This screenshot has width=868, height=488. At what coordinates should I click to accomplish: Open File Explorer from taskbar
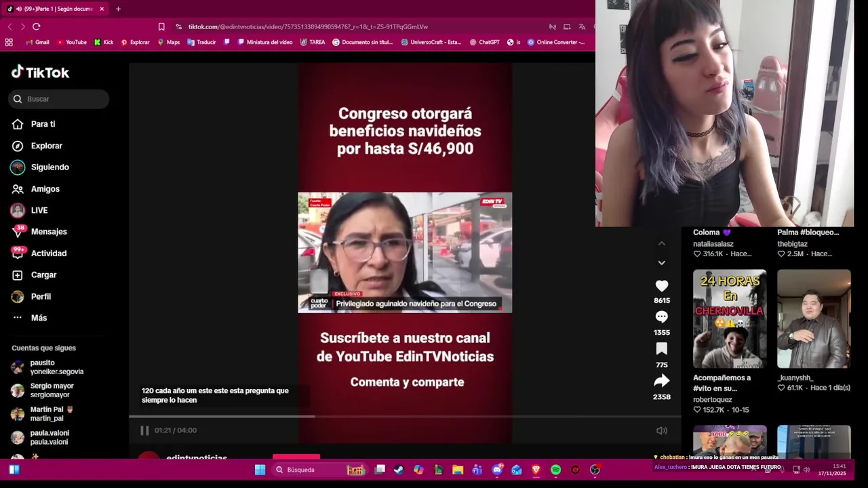[458, 470]
